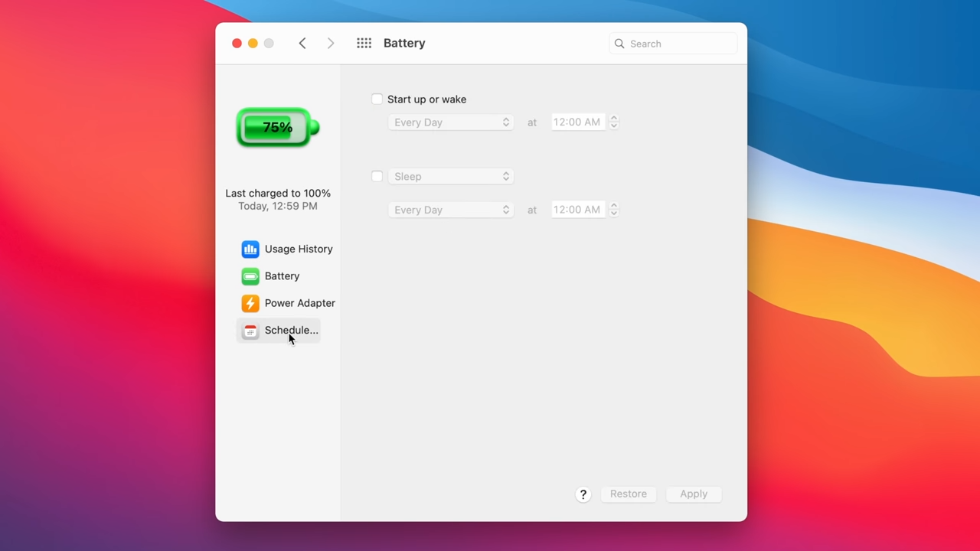Go forward with the right chevron
The height and width of the screenshot is (551, 980).
pos(331,44)
